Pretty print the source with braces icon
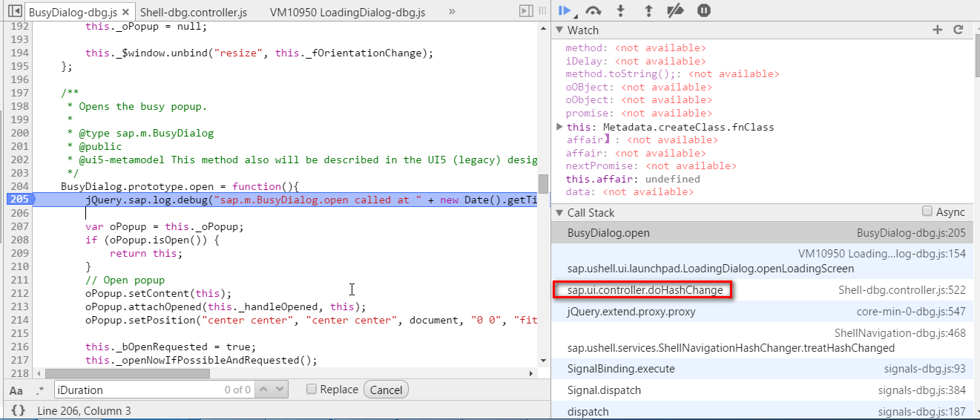This screenshot has height=420, width=980. (18, 410)
